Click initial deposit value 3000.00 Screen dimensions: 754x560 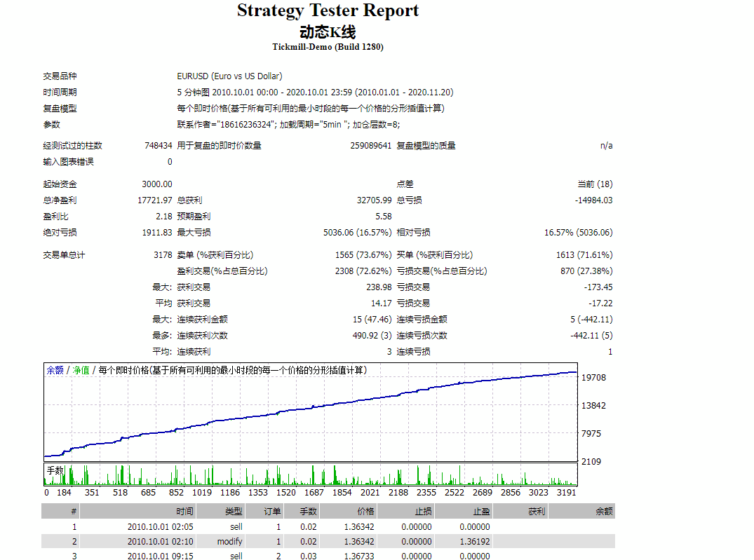tap(157, 184)
